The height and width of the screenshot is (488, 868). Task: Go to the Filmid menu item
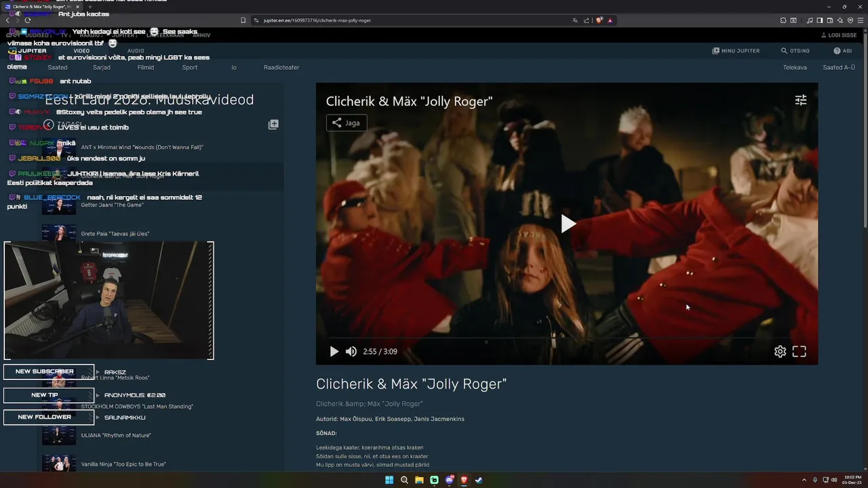click(x=146, y=67)
